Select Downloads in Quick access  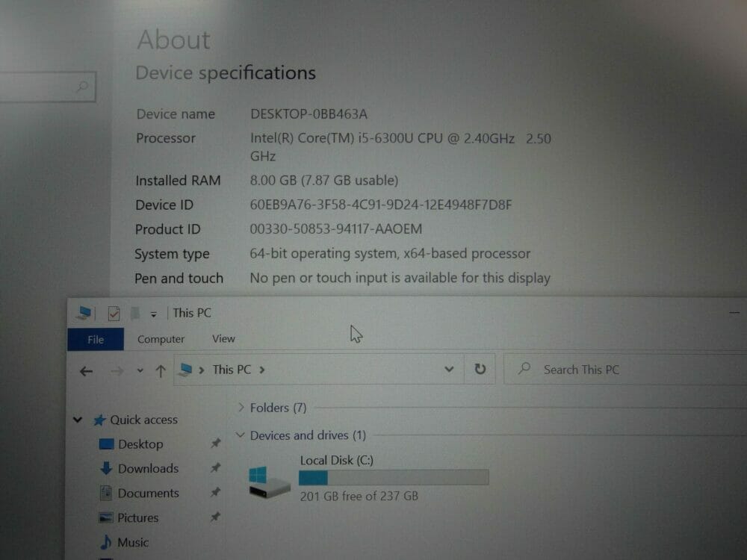click(x=148, y=469)
